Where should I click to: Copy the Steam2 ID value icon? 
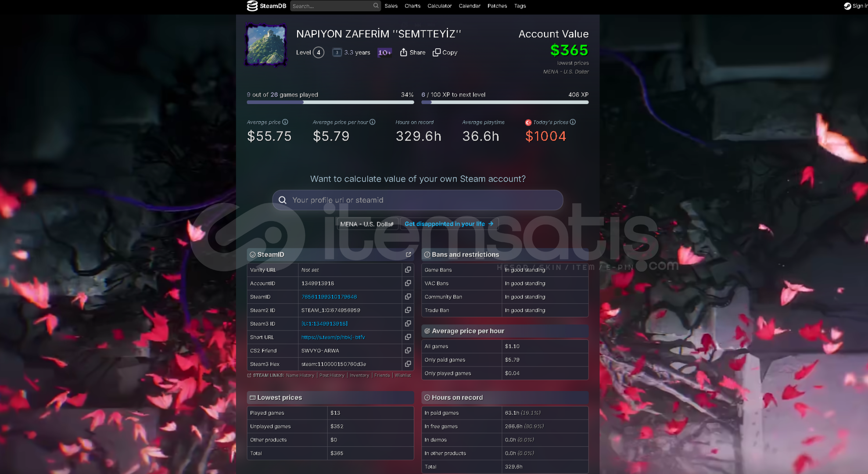pos(408,310)
